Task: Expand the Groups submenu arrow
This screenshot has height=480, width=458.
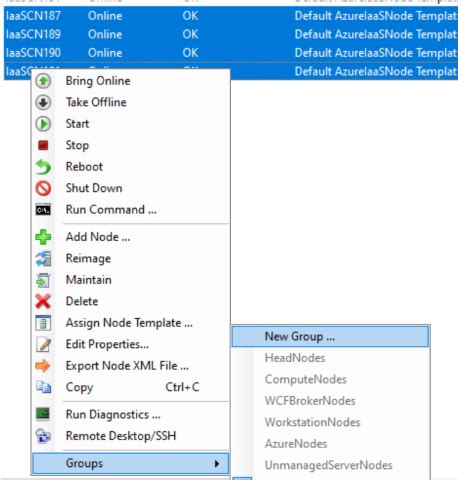Action: tap(217, 464)
